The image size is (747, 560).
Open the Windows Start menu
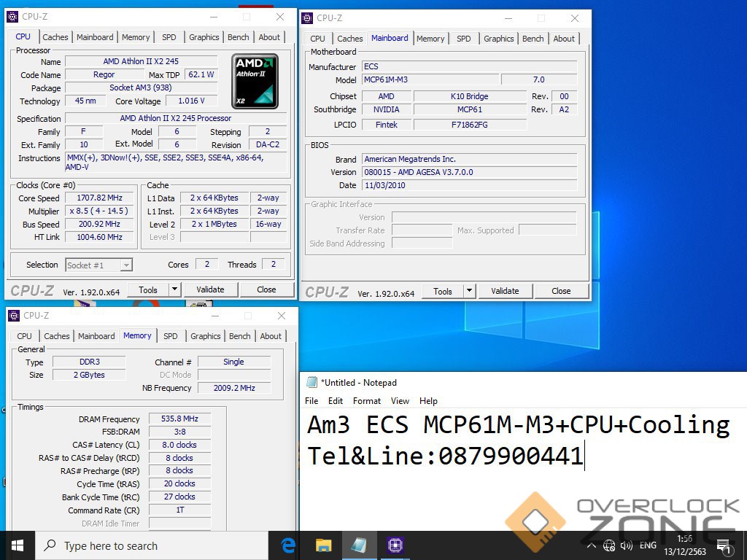tap(18, 545)
